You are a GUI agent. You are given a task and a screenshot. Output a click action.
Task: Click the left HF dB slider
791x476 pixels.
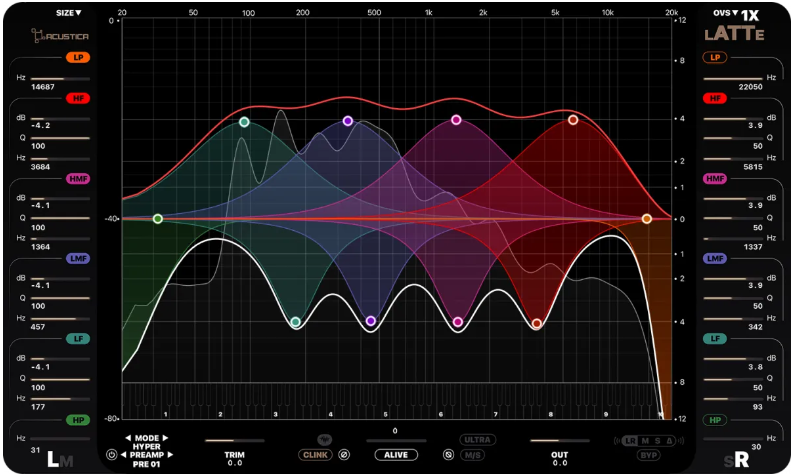[x=60, y=119]
